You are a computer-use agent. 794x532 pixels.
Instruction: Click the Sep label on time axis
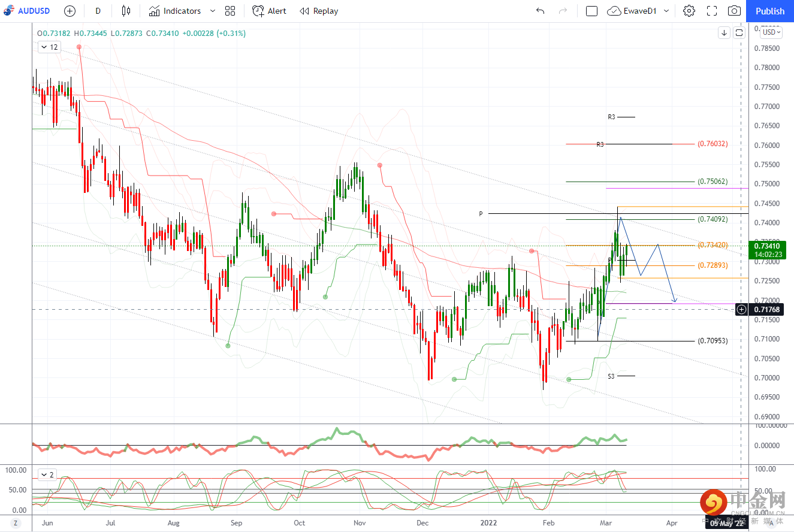point(237,522)
